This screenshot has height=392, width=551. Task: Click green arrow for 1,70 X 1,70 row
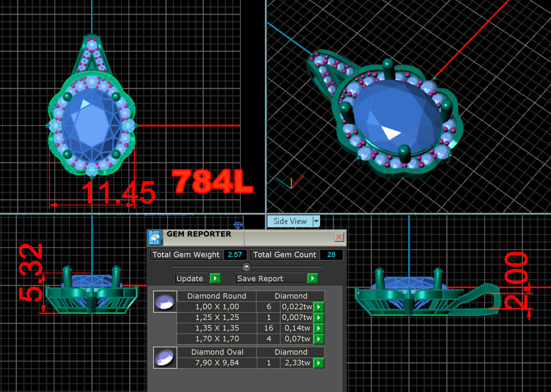(x=318, y=339)
